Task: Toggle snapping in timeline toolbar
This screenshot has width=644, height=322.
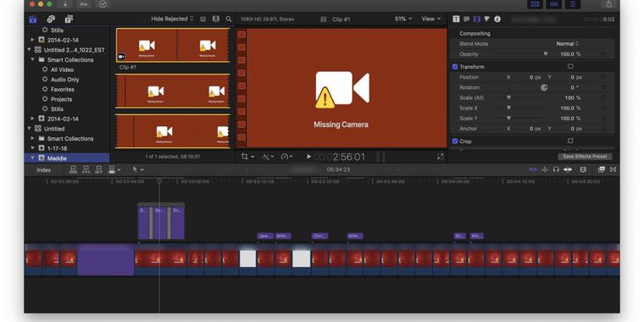Action: click(568, 169)
